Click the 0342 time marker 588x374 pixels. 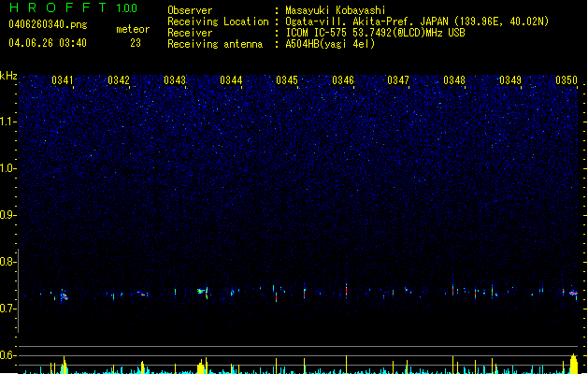tap(119, 80)
